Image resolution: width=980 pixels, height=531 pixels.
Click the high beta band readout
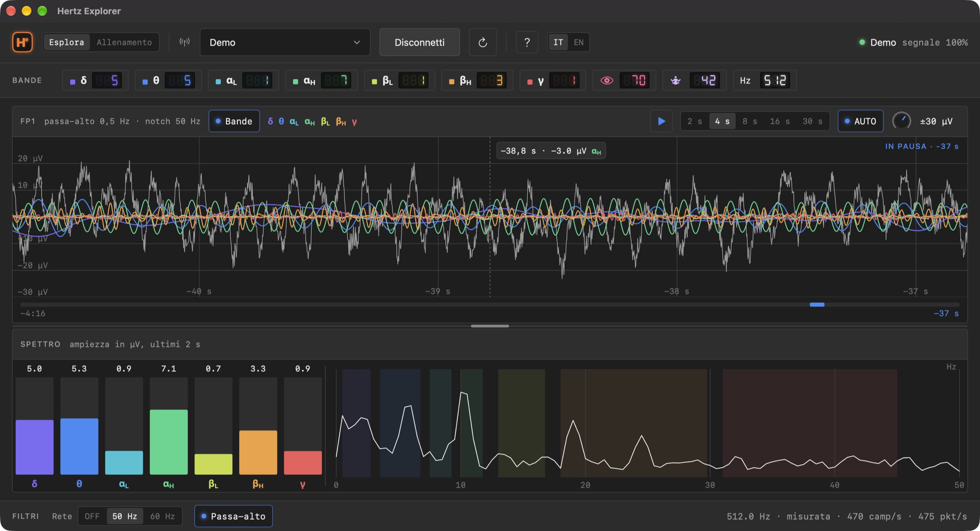(477, 80)
